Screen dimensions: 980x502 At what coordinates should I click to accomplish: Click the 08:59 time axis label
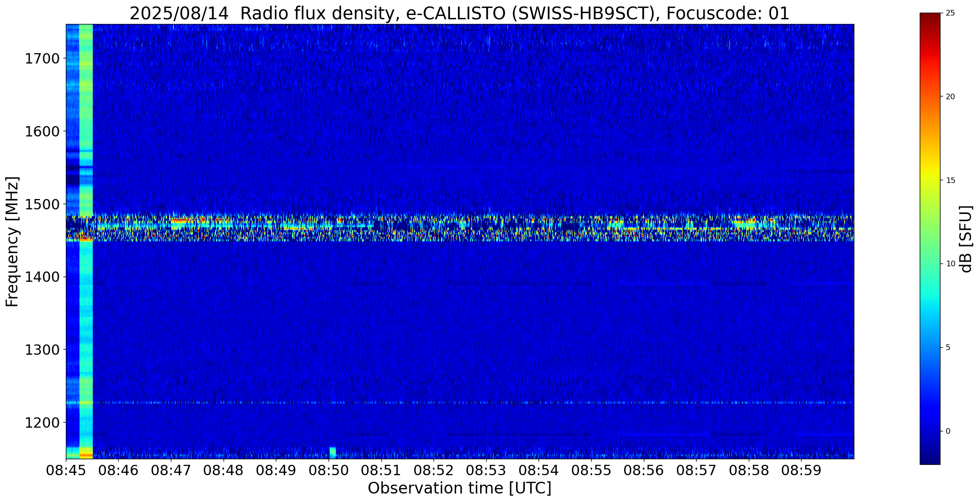click(x=802, y=470)
